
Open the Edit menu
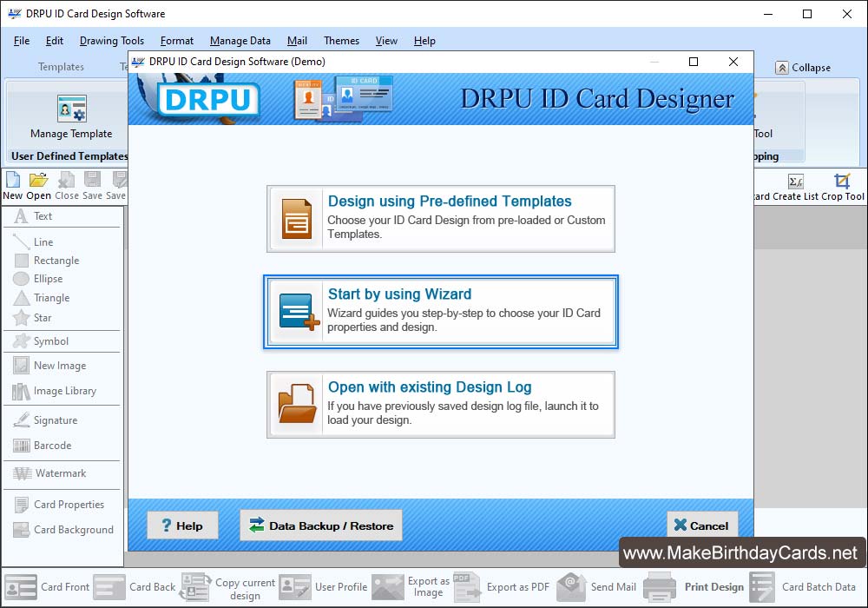(x=54, y=41)
